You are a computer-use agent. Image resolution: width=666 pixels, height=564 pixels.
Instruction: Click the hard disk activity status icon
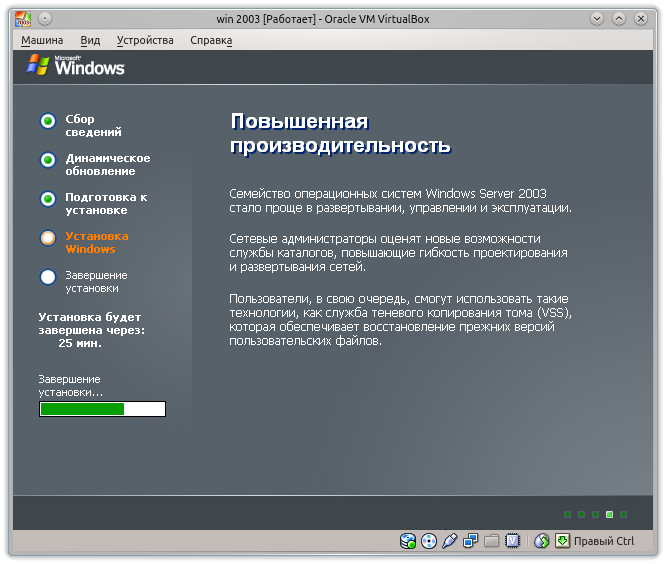click(x=408, y=541)
